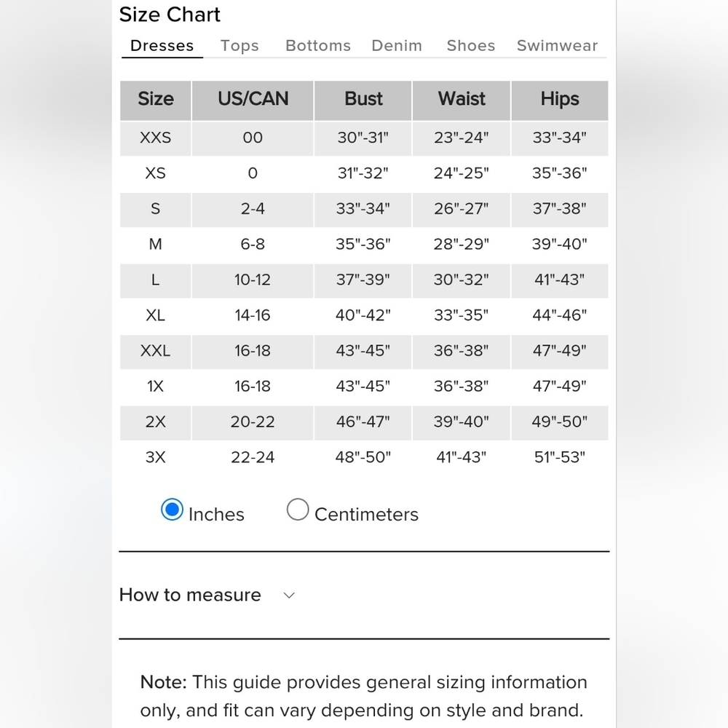This screenshot has width=728, height=728.
Task: Click the US/CAN column header
Action: coord(253,100)
